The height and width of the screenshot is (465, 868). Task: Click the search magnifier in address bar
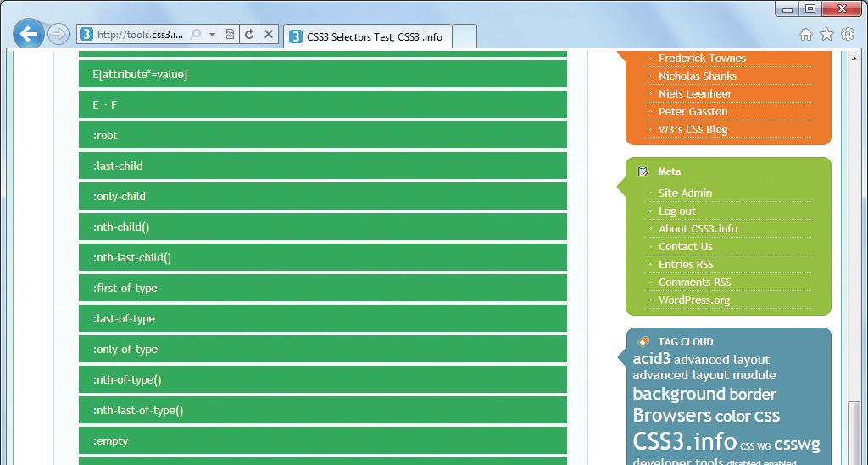pyautogui.click(x=196, y=34)
